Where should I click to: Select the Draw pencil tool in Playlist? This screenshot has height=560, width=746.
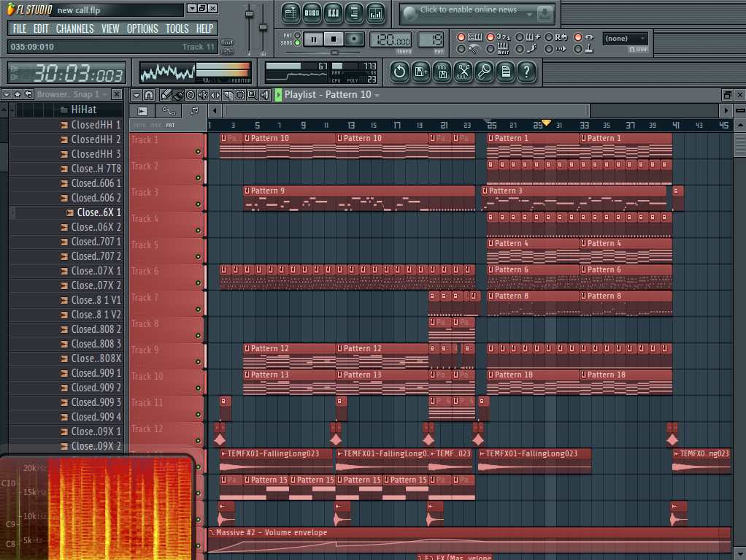pyautogui.click(x=166, y=95)
